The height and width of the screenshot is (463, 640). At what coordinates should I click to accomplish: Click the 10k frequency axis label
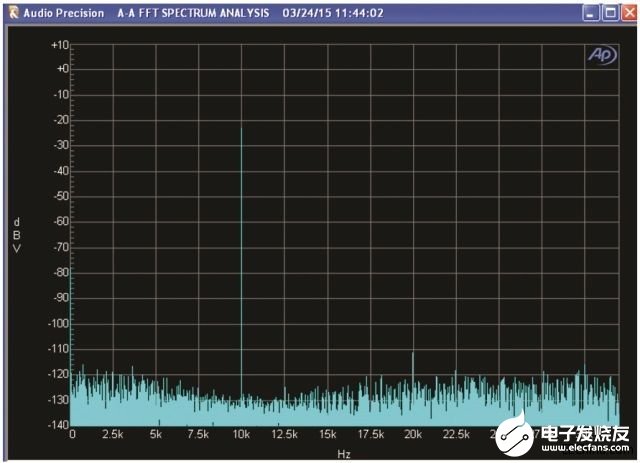pos(241,434)
